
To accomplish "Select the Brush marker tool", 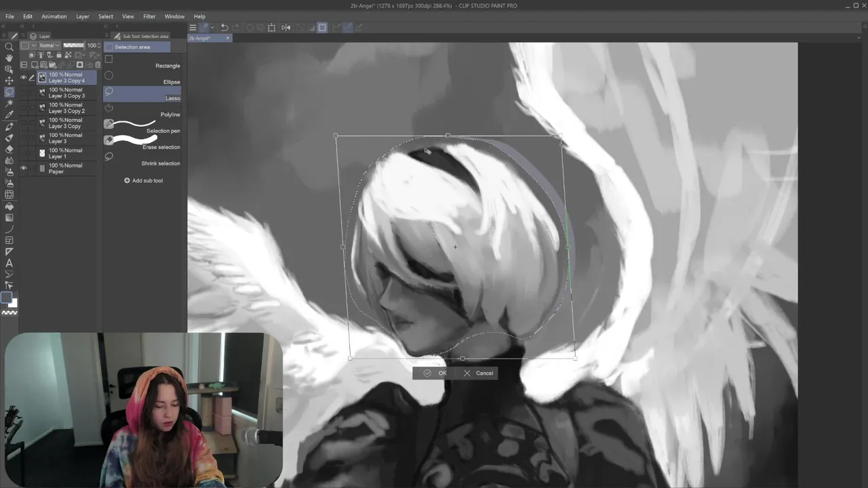I will coord(9,138).
